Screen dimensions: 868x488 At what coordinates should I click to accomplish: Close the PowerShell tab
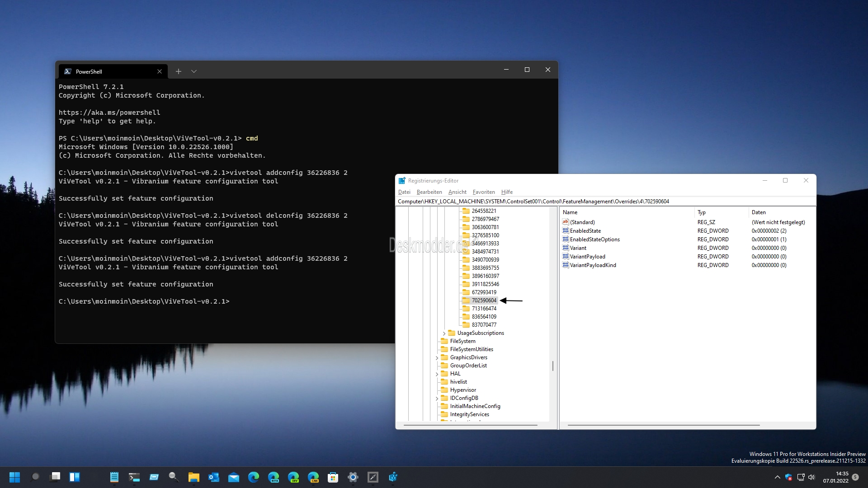click(x=160, y=71)
